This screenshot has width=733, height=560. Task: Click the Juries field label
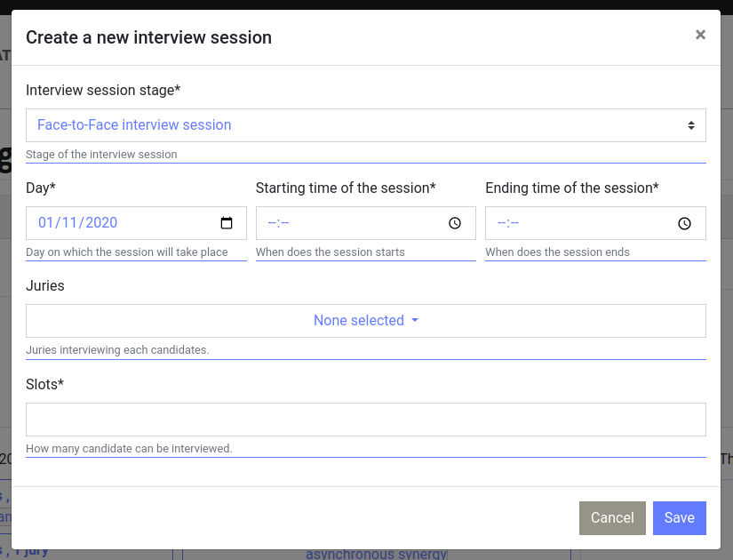45,286
